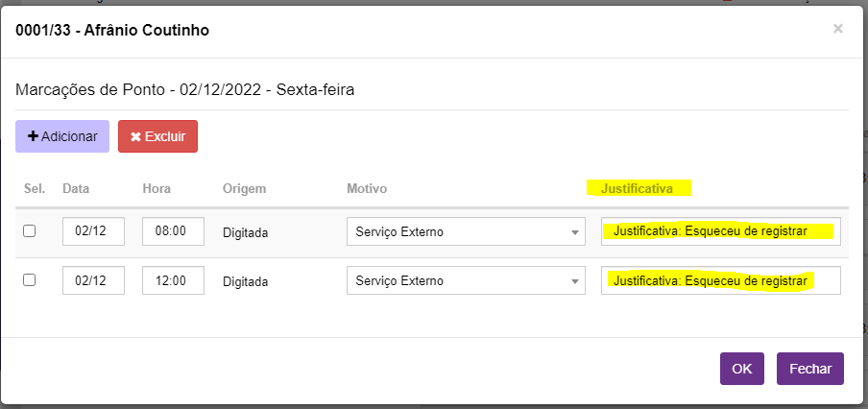
Task: Close the dialog with the X icon
Action: tap(837, 29)
